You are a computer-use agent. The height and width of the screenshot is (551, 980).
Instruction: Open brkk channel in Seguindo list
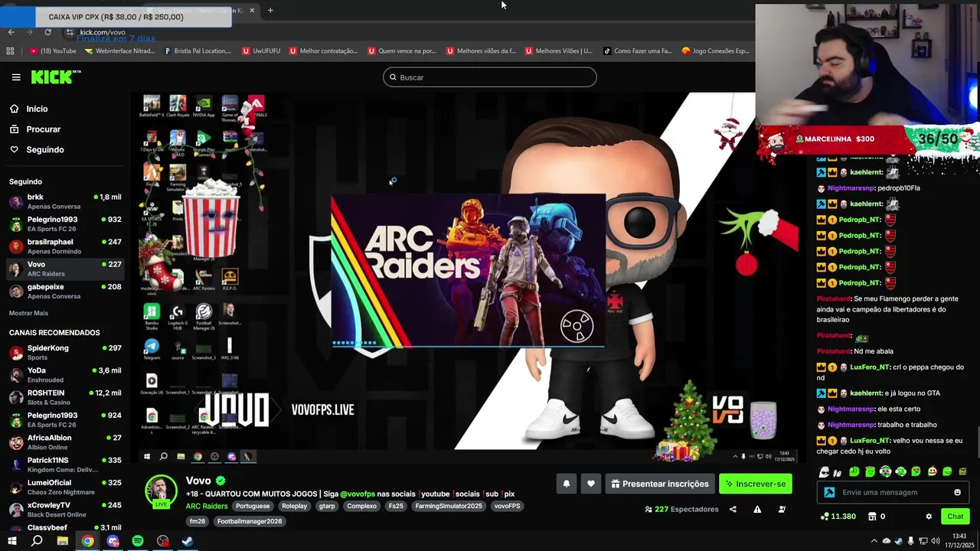[x=65, y=201]
